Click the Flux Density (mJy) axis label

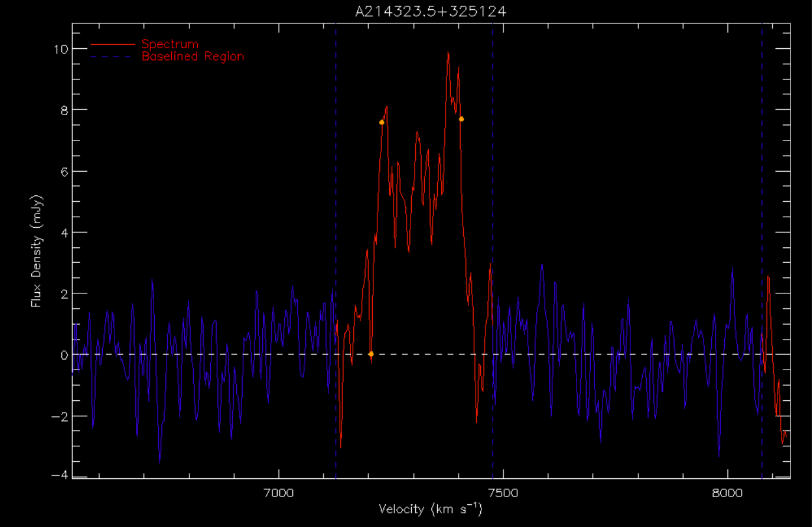pyautogui.click(x=37, y=250)
